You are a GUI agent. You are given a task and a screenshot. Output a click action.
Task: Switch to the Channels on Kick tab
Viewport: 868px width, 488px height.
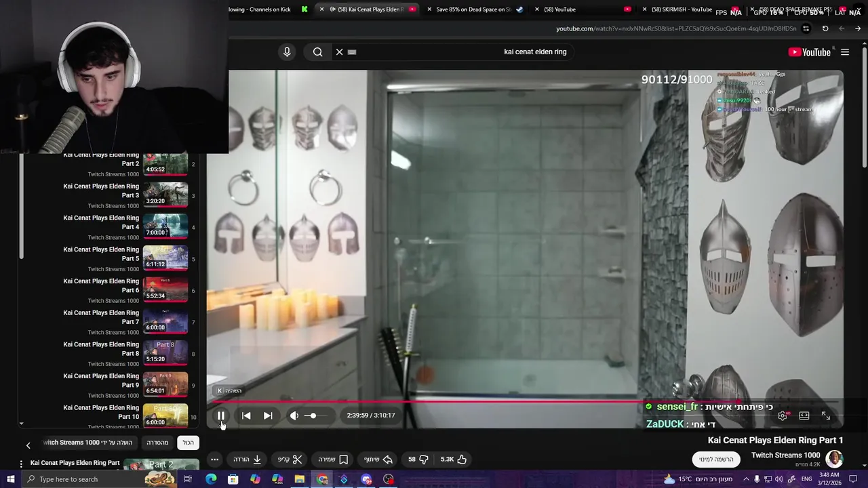click(x=268, y=9)
